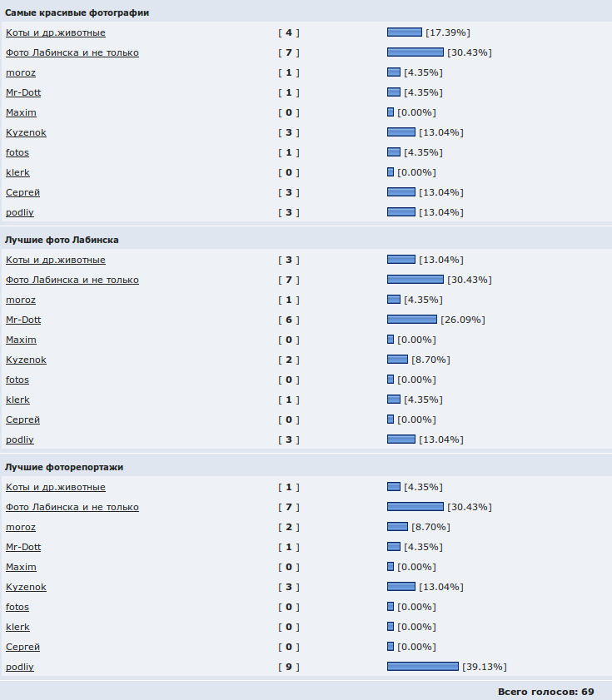The image size is (612, 700).
Task: Click fotos link in first poll section
Action: [x=17, y=152]
